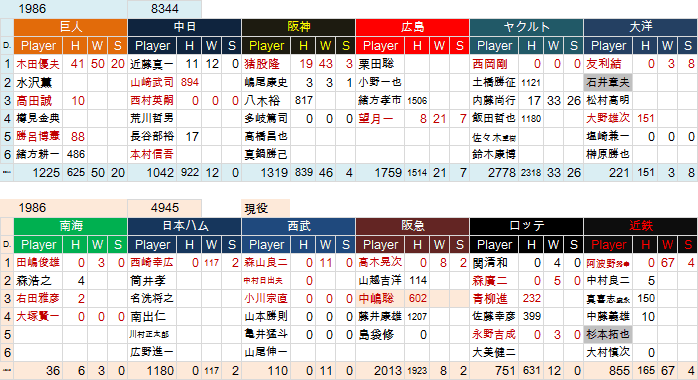This screenshot has height=380, width=698.
Task: Select the ロッテ team header cell
Action: [527, 226]
